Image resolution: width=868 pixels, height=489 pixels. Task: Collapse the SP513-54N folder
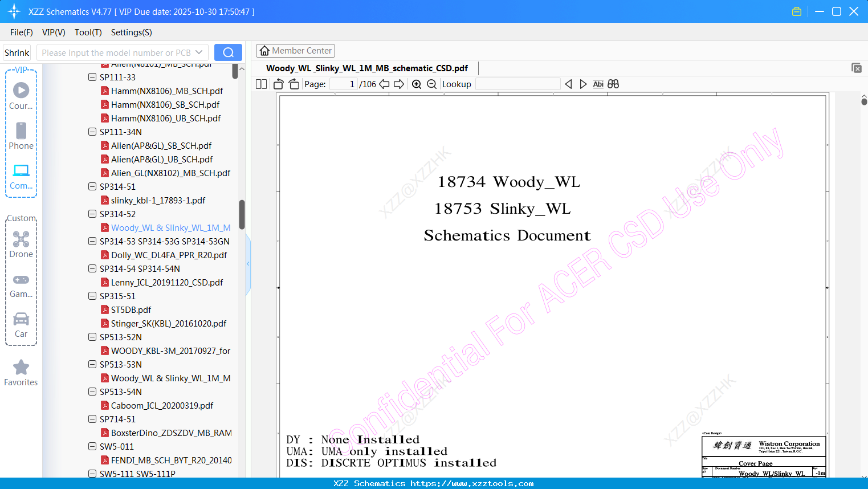92,392
